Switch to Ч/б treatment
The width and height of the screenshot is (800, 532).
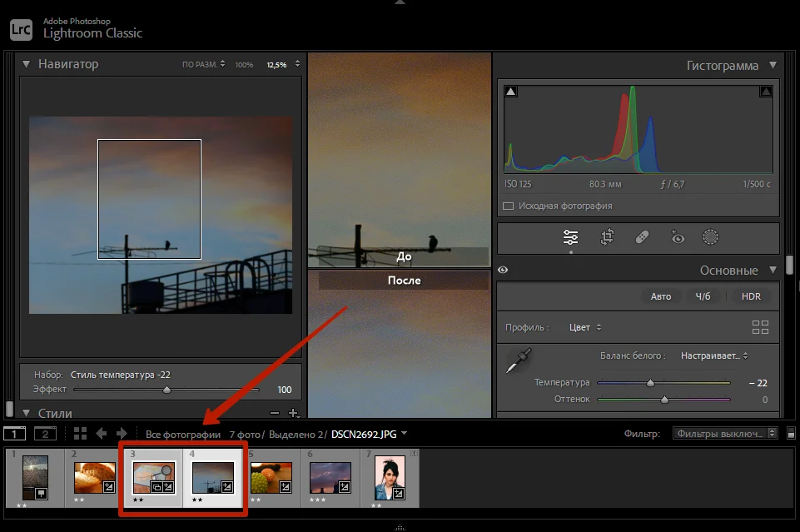[703, 296]
